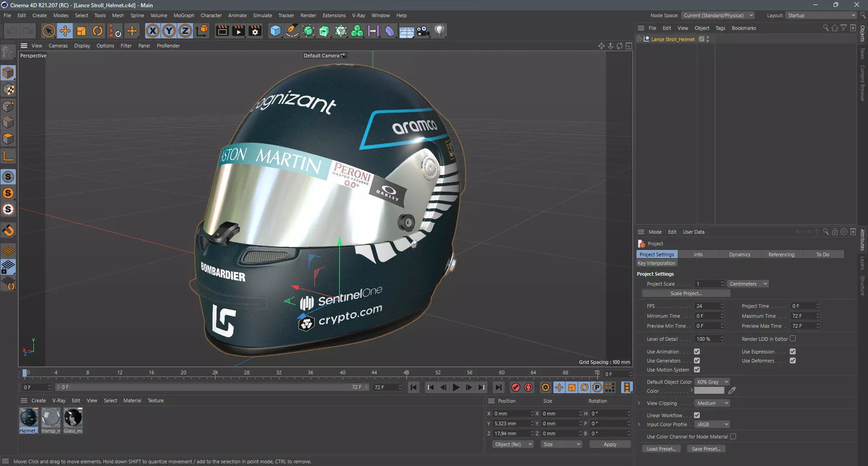The width and height of the screenshot is (868, 466).
Task: Toggle the Use Deformers checkbox
Action: pos(793,361)
